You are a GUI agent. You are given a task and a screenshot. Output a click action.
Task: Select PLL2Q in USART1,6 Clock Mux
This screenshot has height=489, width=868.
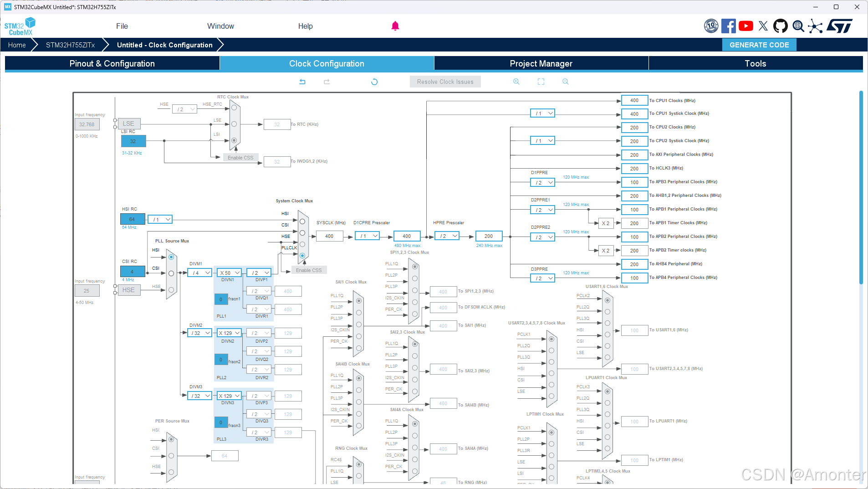pyautogui.click(x=608, y=312)
